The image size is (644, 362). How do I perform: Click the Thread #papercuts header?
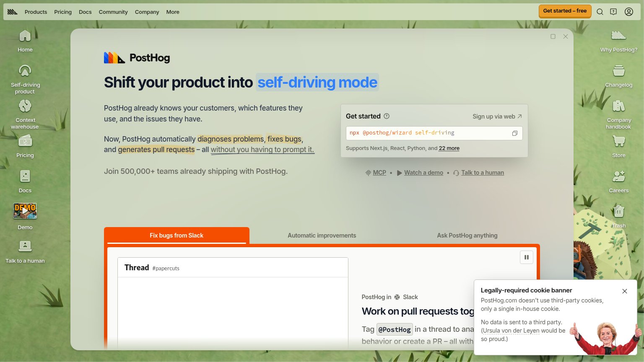coord(233,268)
